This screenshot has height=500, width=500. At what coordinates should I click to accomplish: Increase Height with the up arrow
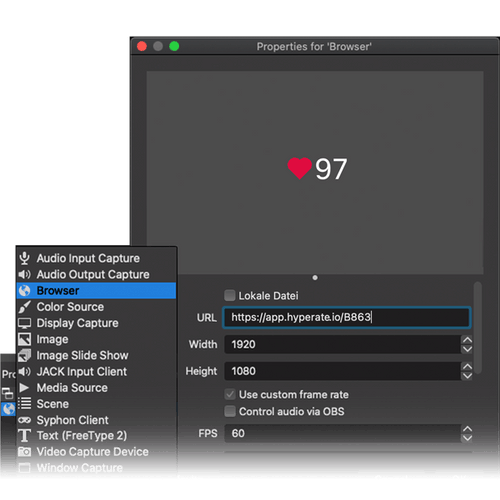[467, 367]
